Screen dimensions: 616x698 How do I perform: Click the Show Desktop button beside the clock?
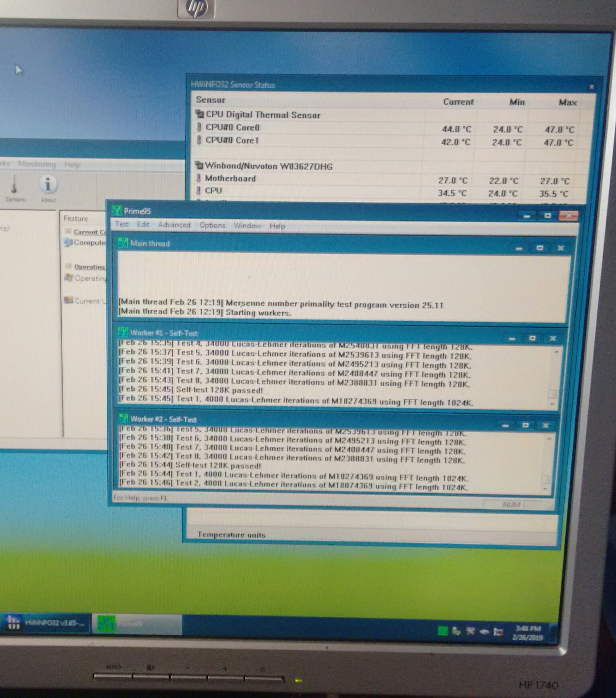553,633
